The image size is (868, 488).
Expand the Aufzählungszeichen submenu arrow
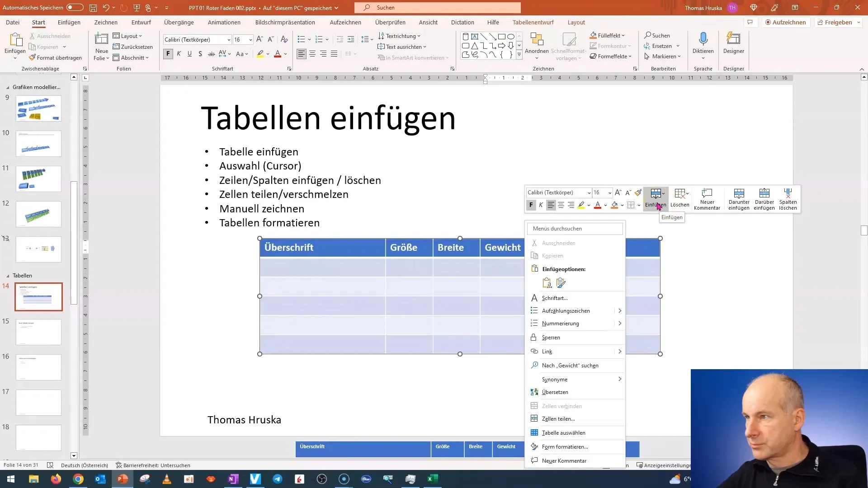click(620, 310)
